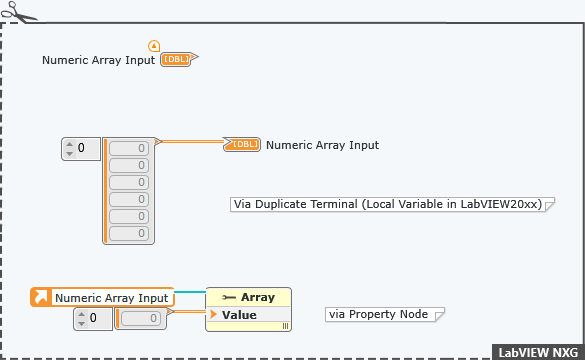585x360 pixels.
Task: Select the element of small array constant
Action: (141, 318)
